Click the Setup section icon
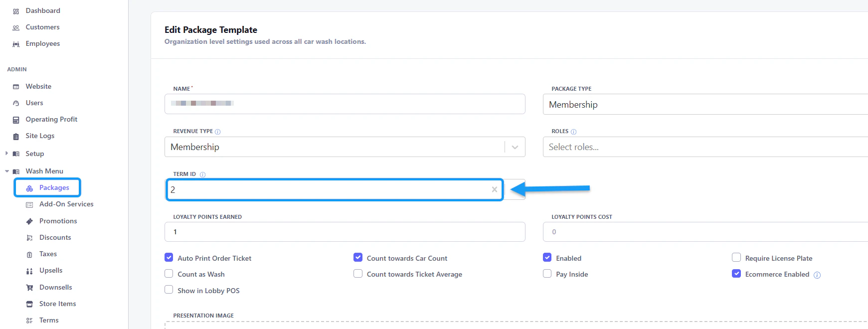Viewport: 868px width, 329px height. (x=16, y=154)
